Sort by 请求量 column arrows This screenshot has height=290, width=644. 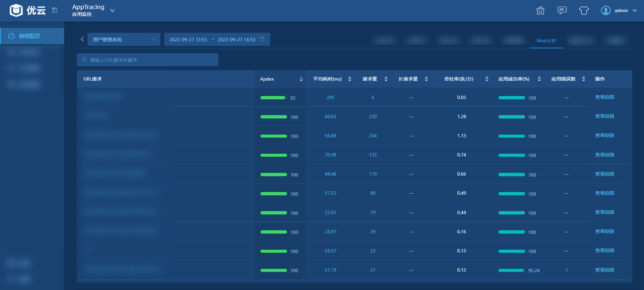(386, 79)
